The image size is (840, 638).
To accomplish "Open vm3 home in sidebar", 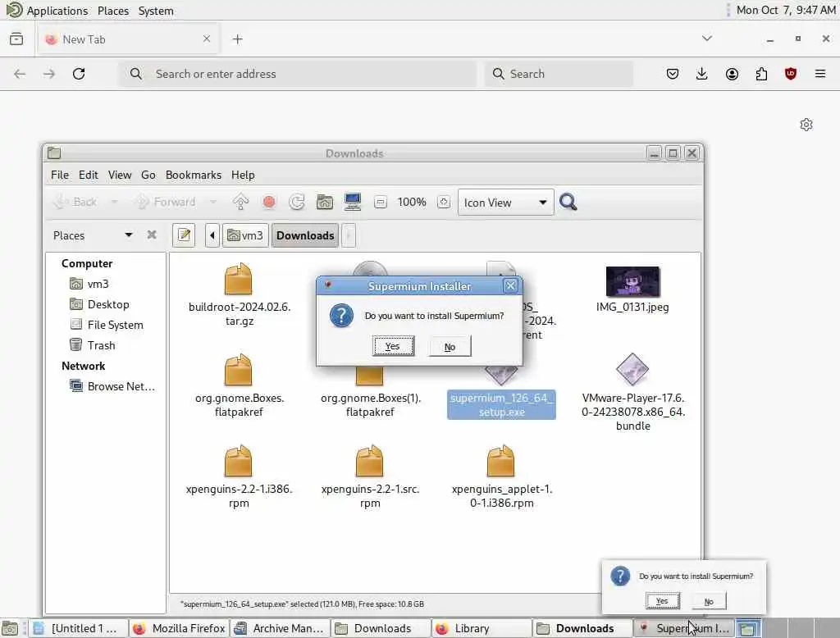I will (89, 284).
